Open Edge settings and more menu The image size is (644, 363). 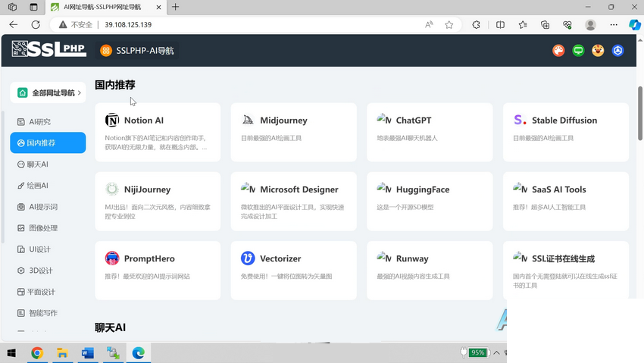pos(614,25)
